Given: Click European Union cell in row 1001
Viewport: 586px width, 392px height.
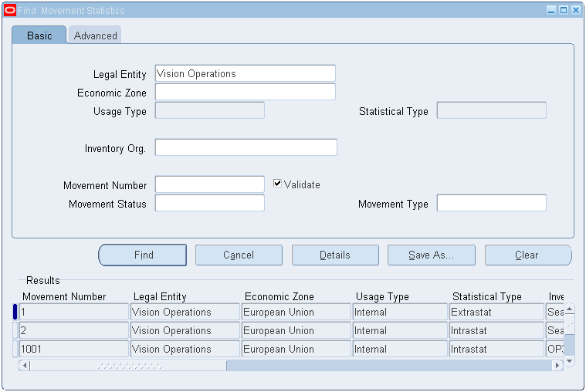Looking at the screenshot, I should [x=296, y=349].
